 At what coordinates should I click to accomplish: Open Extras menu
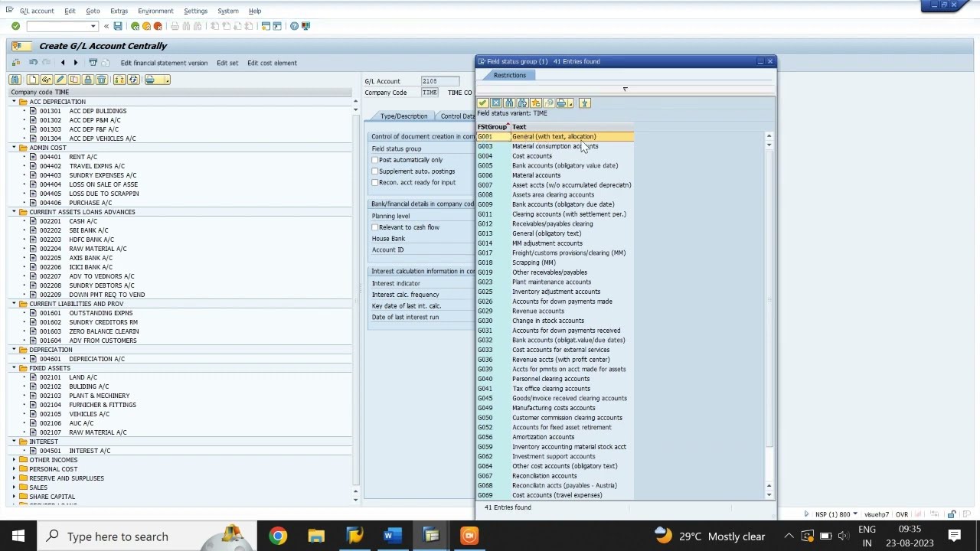(119, 11)
